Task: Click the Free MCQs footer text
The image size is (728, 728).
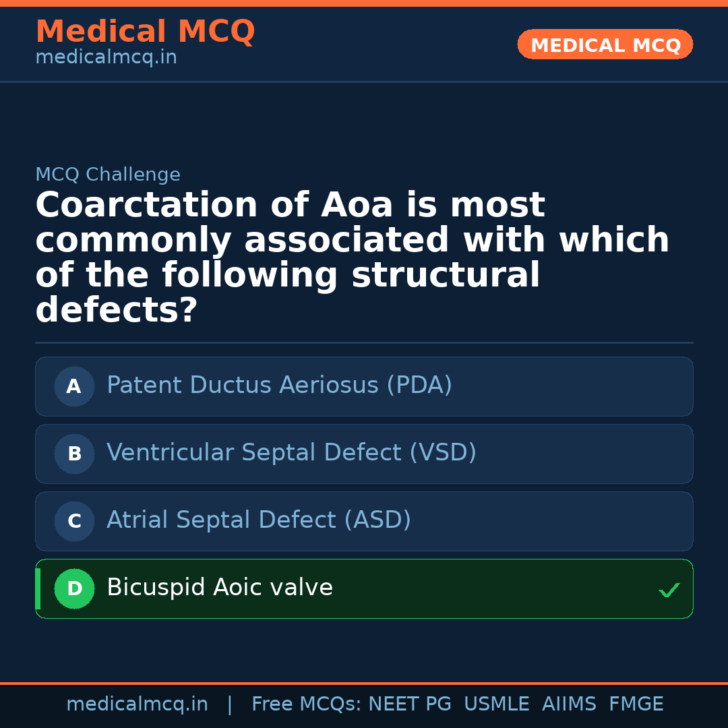Action: coord(306,704)
